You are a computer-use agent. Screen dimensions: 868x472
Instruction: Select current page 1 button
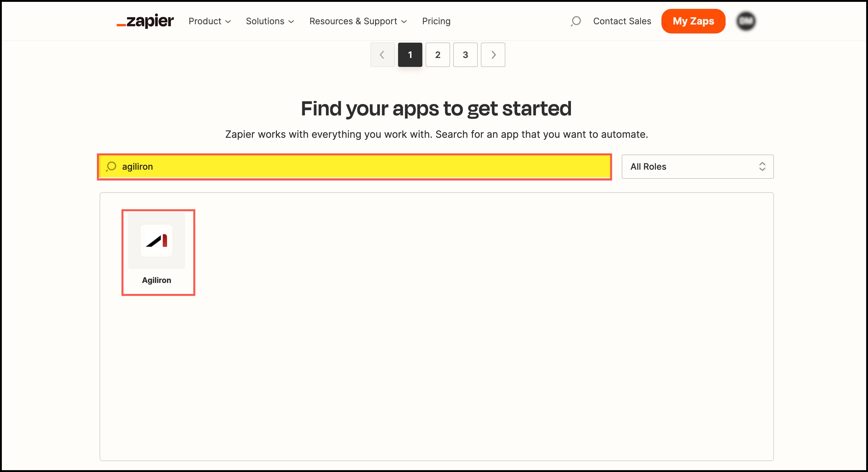tap(410, 55)
